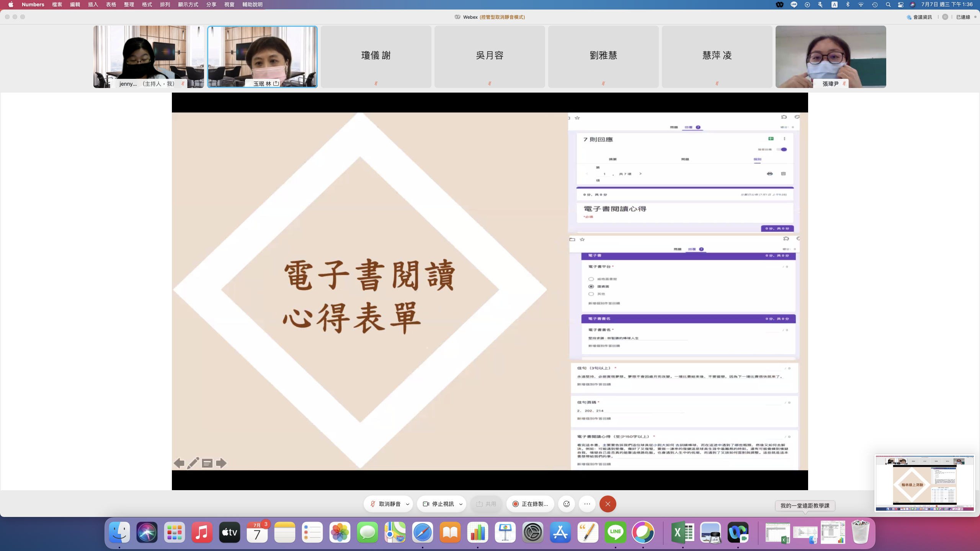
Task: Click the emoji reactions smiley icon
Action: point(567,504)
